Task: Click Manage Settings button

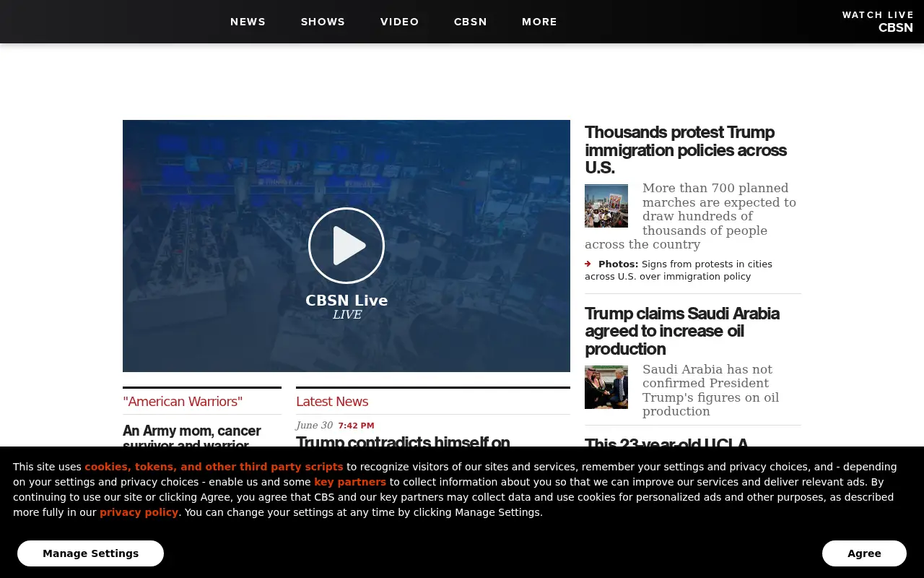Action: click(x=90, y=553)
